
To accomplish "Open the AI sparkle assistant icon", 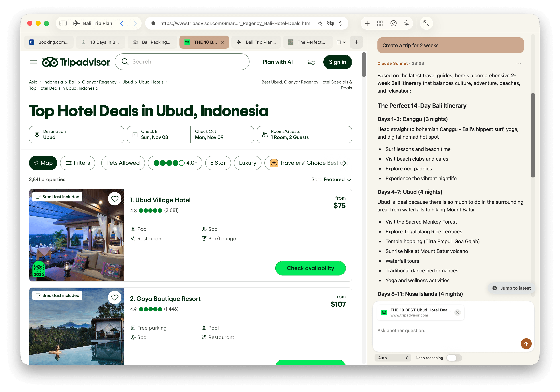I will point(406,23).
